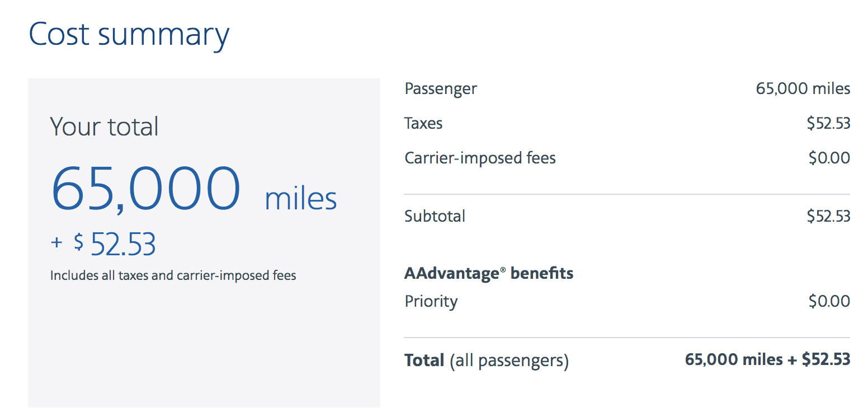Screen dimensions: 868x412
Task: Click the Priority benefit label
Action: pos(431,302)
